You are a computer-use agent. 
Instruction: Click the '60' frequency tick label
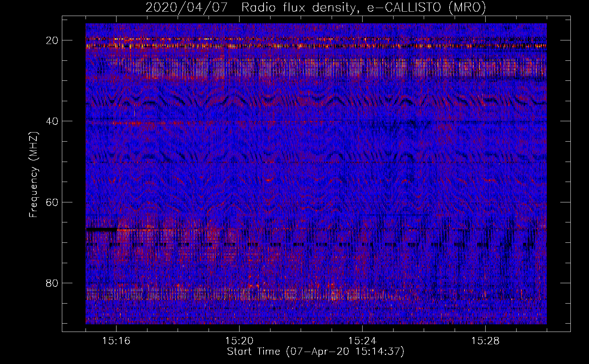52,202
